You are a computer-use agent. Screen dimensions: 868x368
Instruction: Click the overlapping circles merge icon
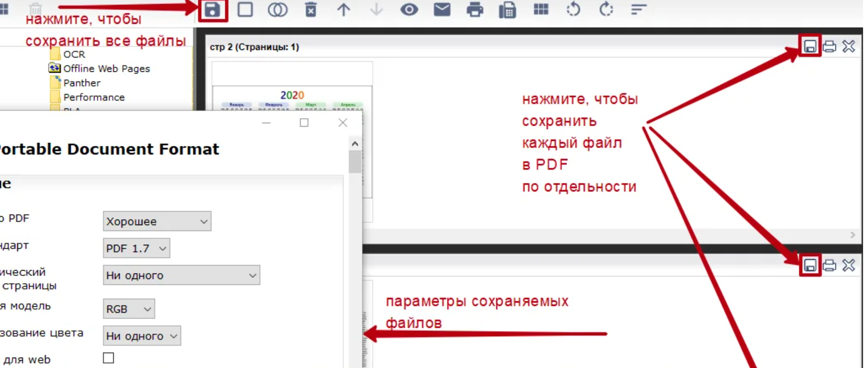(x=277, y=10)
